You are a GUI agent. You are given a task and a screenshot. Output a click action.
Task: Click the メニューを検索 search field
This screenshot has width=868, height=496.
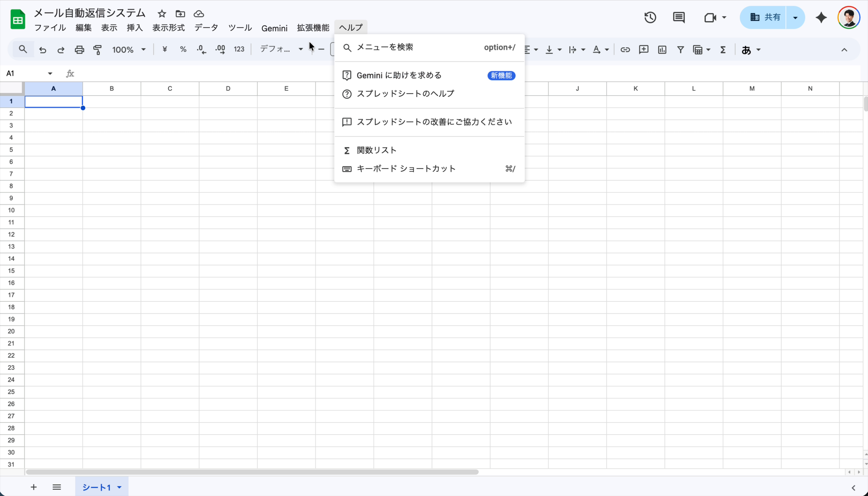pyautogui.click(x=385, y=47)
